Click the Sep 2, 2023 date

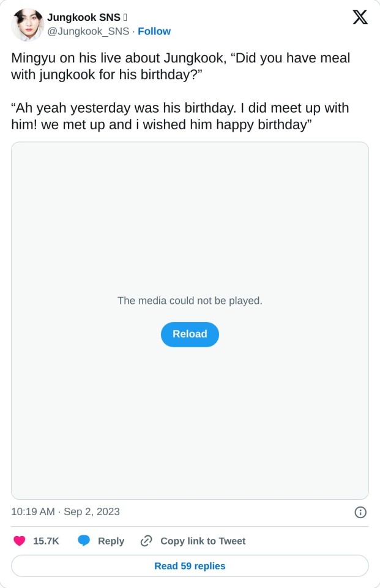(x=92, y=511)
